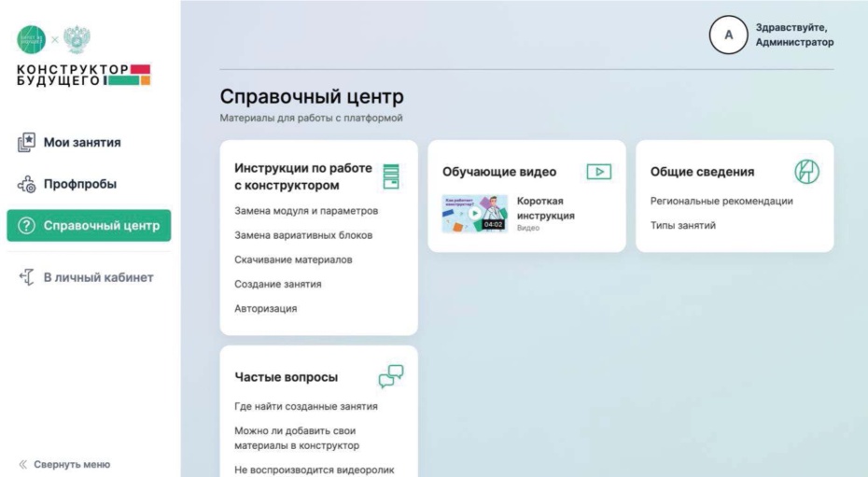Click the instructions document icon in first card
This screenshot has height=477, width=868.
pyautogui.click(x=391, y=176)
